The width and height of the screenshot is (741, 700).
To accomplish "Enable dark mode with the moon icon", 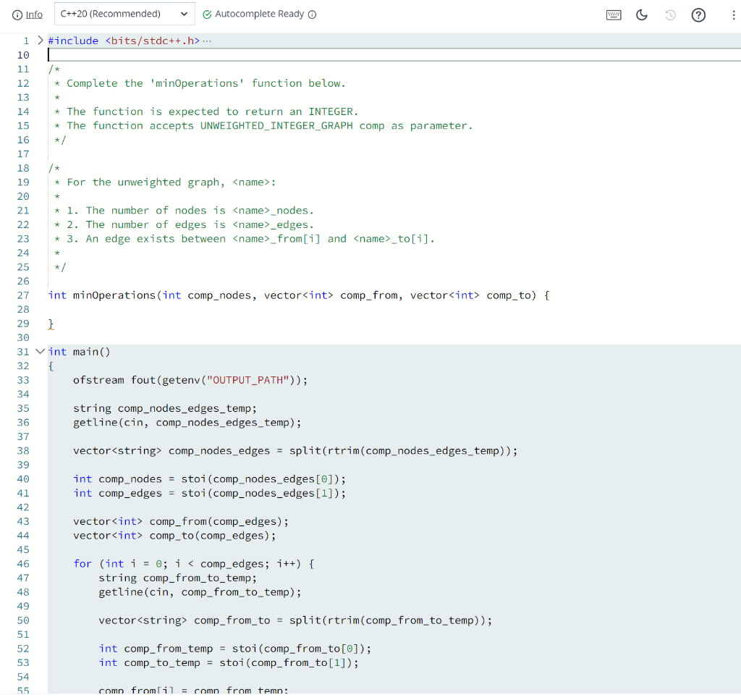I will tap(642, 14).
